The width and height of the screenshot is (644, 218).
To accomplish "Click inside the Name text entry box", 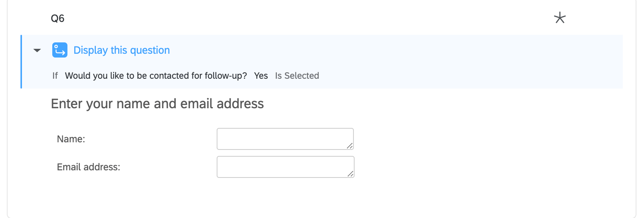I will tap(285, 139).
